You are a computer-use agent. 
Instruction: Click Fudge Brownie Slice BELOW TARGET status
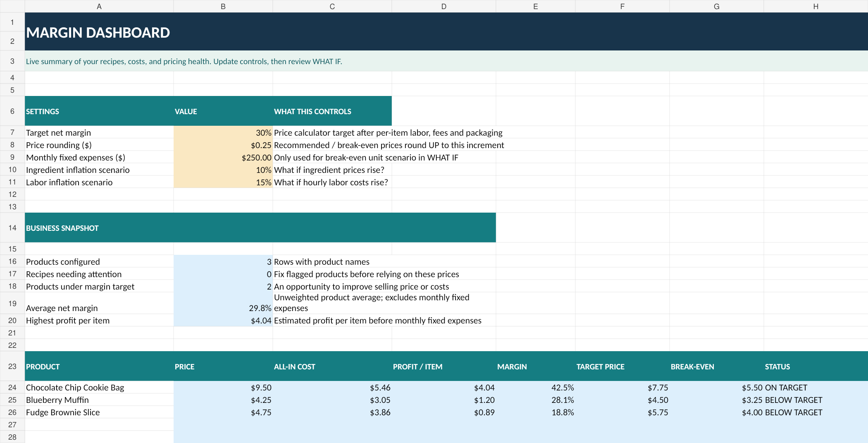pos(816,412)
